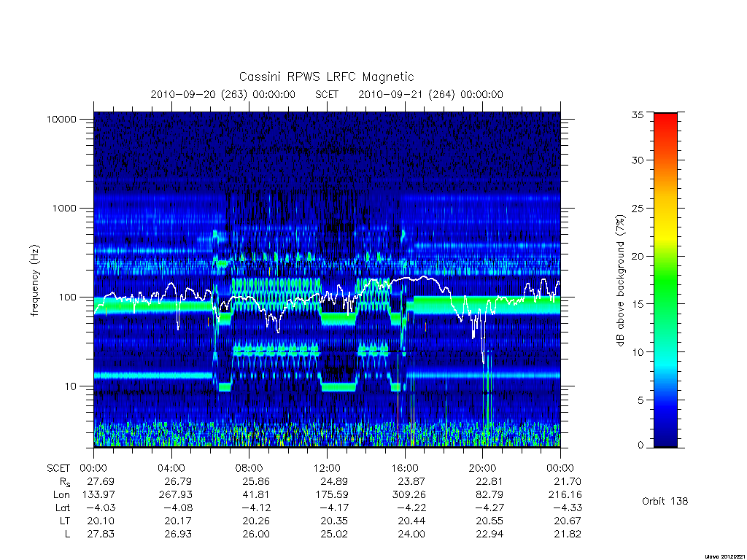Click the 25 value on color scale
The image size is (747, 560).
[637, 208]
